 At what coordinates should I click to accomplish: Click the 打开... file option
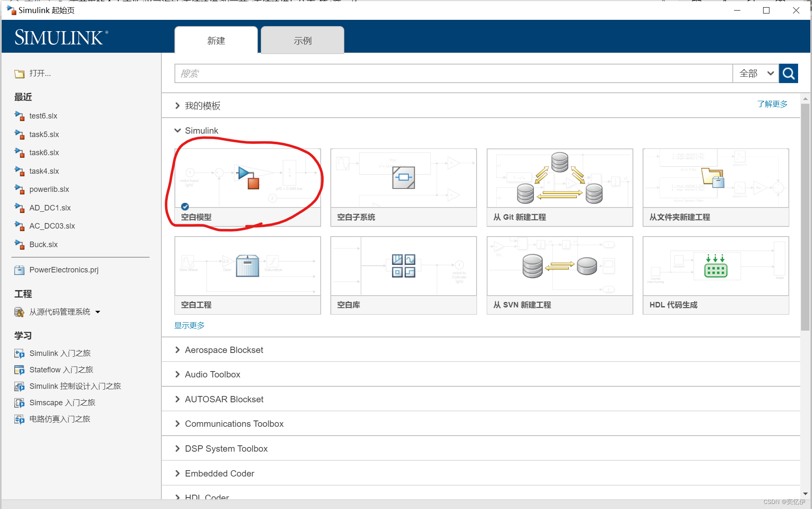coord(40,73)
